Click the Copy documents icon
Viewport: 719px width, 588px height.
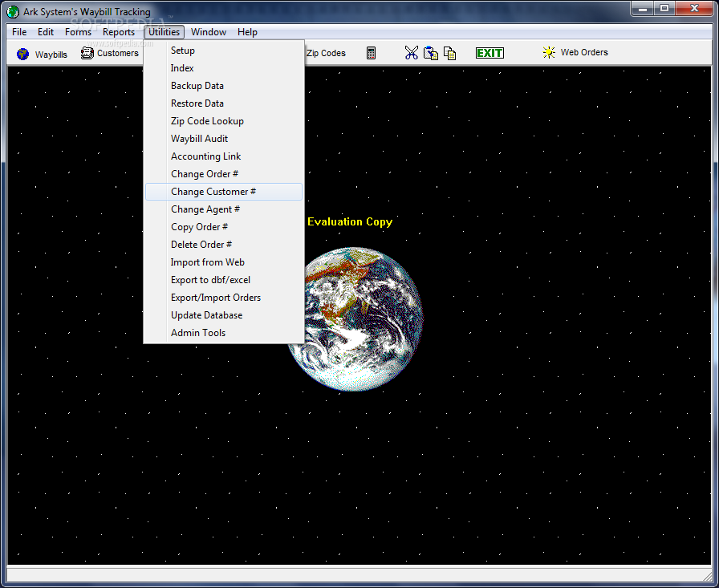pos(450,53)
